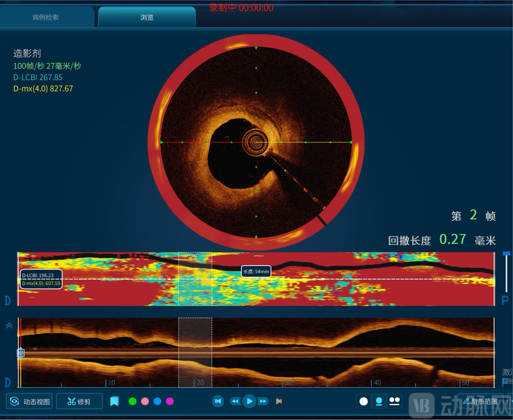The height and width of the screenshot is (420, 513).
Task: Click the 长度: 54mm length label
Action: (x=256, y=272)
